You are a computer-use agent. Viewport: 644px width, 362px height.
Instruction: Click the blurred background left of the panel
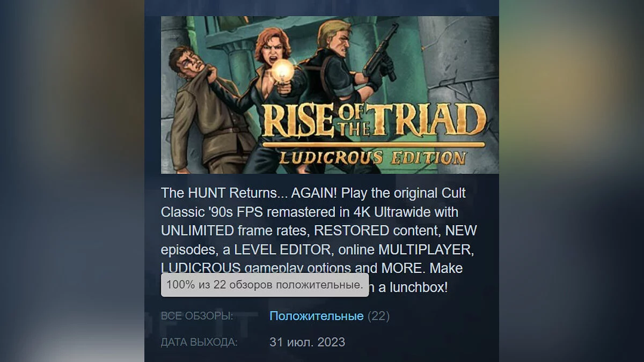click(x=72, y=181)
